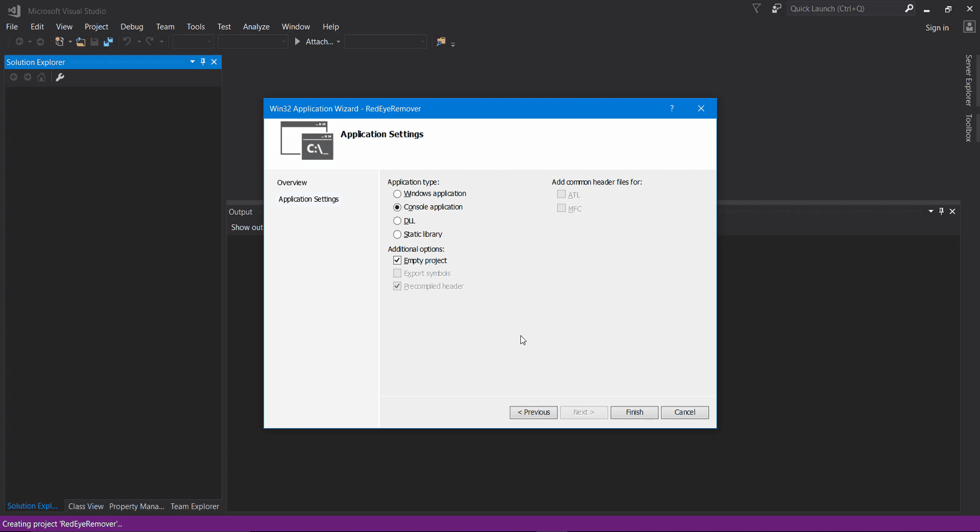
Task: Expand the Undo history dropdown arrow
Action: tap(138, 42)
